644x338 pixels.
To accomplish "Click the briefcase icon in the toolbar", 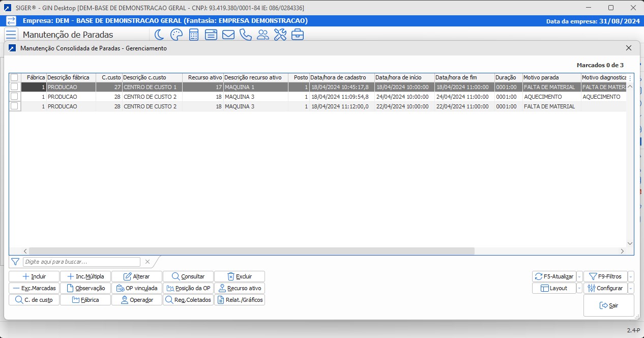I will click(x=298, y=35).
